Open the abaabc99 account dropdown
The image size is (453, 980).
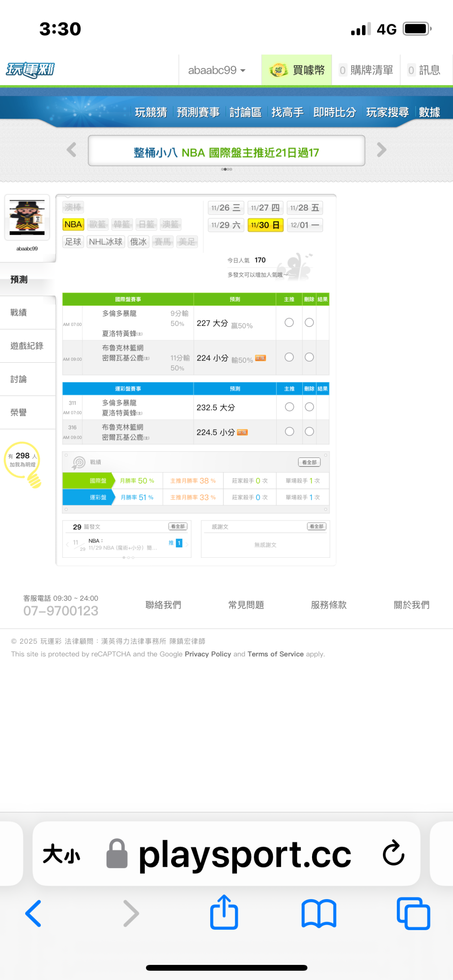tap(216, 70)
